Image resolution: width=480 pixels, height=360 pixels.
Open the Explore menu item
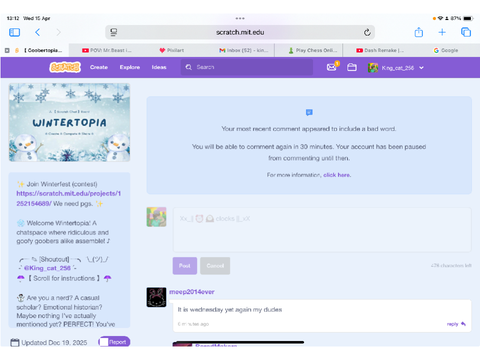[130, 67]
